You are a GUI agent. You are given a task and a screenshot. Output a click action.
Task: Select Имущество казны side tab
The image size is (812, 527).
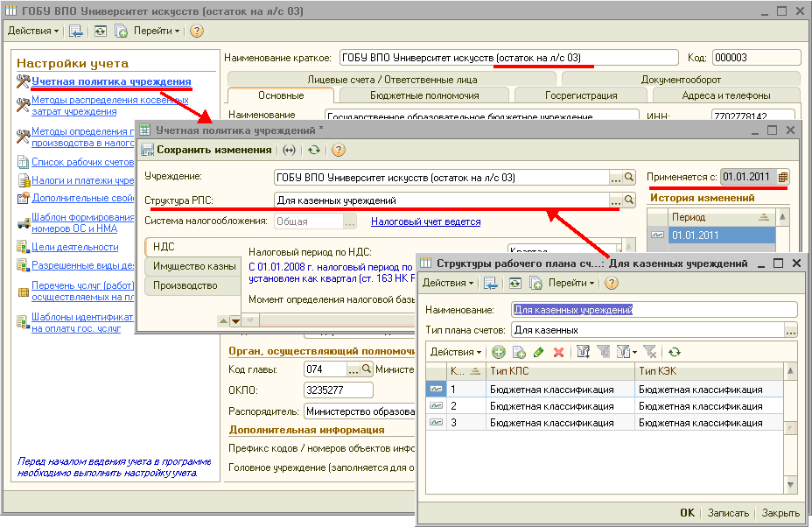click(x=194, y=266)
